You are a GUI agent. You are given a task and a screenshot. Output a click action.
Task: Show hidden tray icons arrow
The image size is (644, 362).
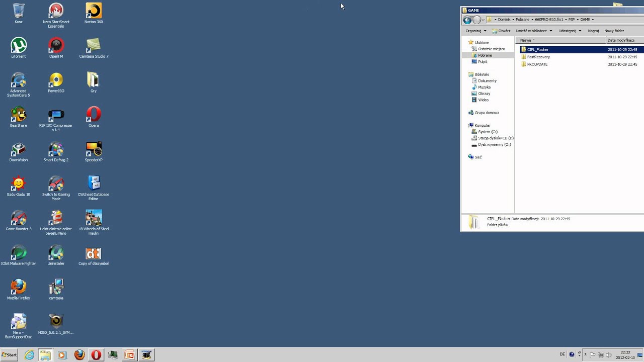coord(585,354)
